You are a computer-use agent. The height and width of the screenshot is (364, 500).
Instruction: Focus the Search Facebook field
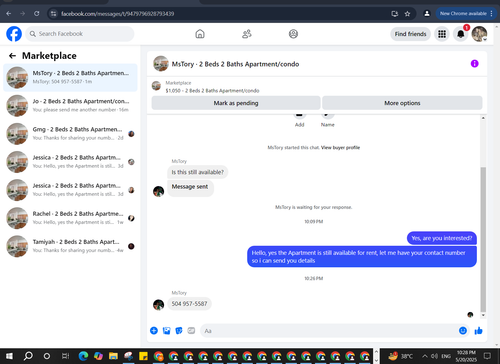80,34
